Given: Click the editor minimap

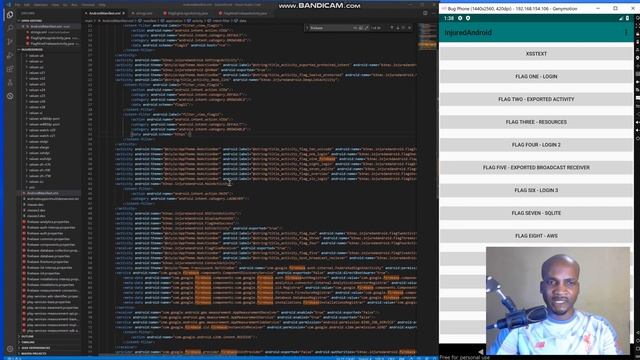Looking at the screenshot, I should click(x=427, y=37).
